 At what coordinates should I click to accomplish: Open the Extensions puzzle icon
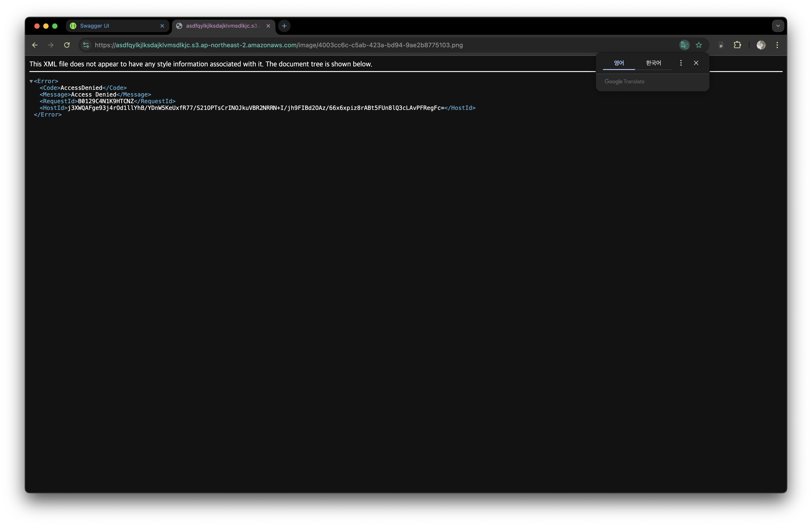point(737,45)
